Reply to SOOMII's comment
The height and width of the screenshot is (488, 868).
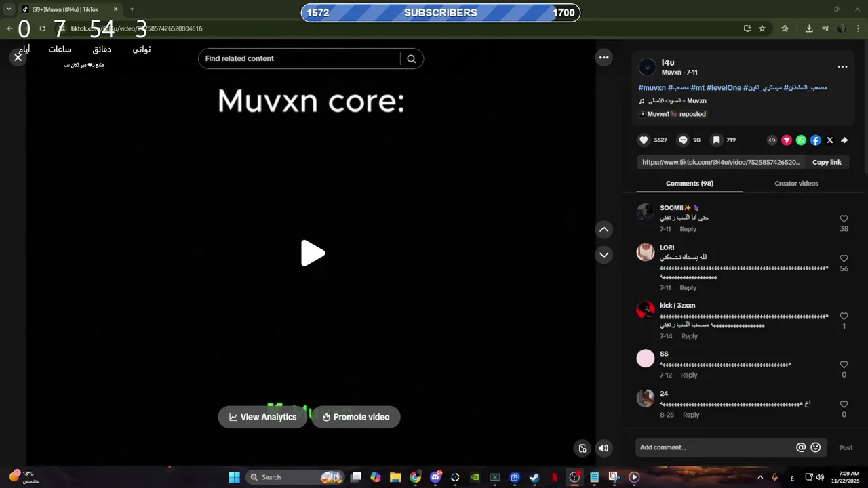coord(688,230)
